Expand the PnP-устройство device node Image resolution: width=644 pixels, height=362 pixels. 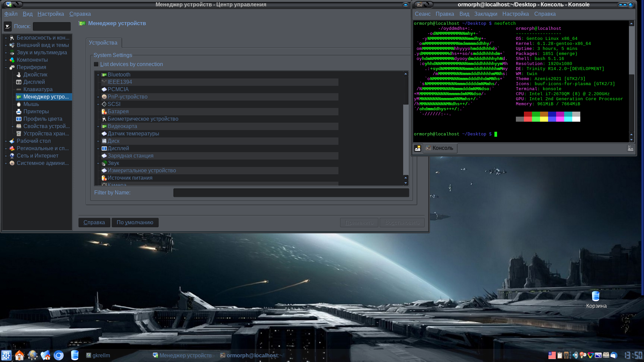point(98,97)
